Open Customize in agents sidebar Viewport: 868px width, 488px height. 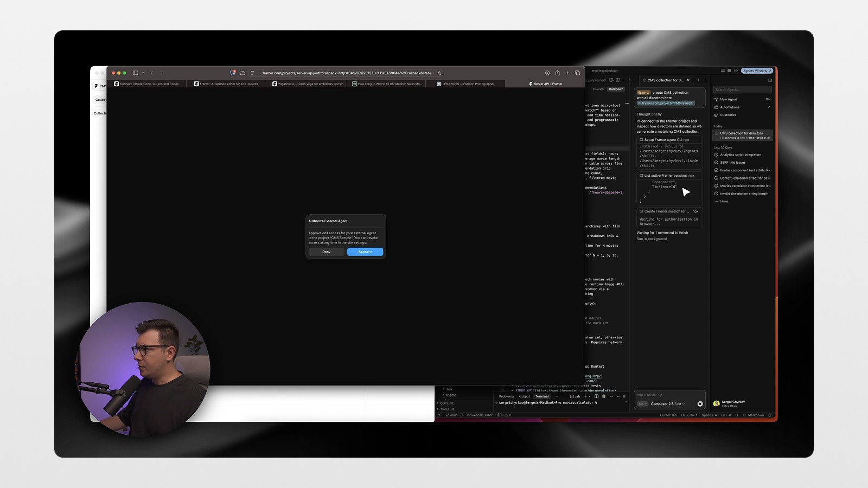point(742,115)
